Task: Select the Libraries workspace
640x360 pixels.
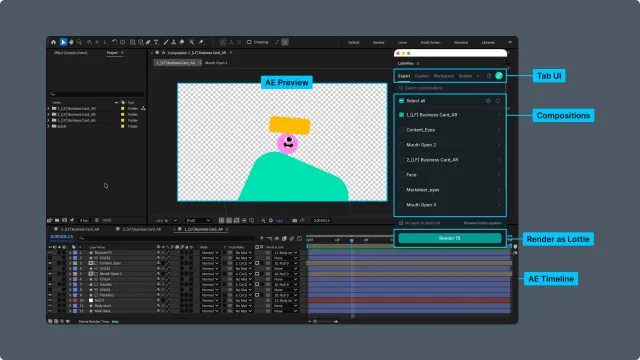Action: click(488, 42)
